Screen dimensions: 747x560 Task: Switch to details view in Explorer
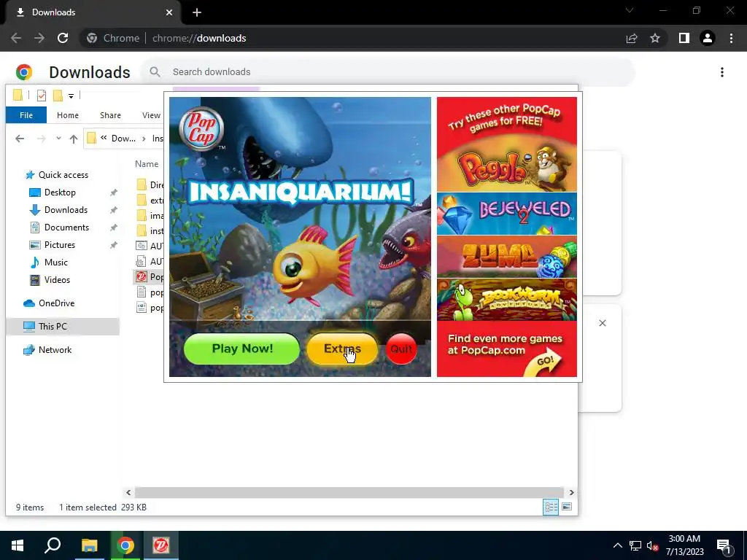point(551,507)
